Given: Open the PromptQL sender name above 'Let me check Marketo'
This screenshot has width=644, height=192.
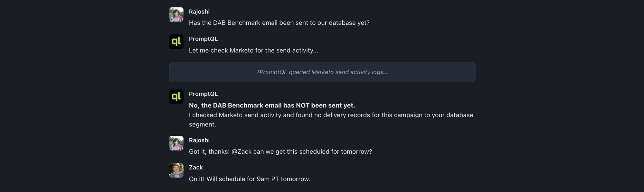Looking at the screenshot, I should [203, 39].
